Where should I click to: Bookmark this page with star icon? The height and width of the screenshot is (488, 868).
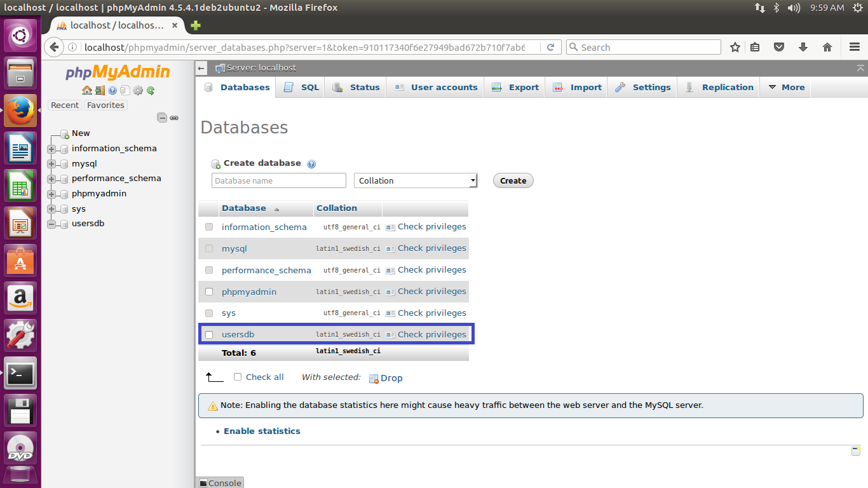(735, 47)
